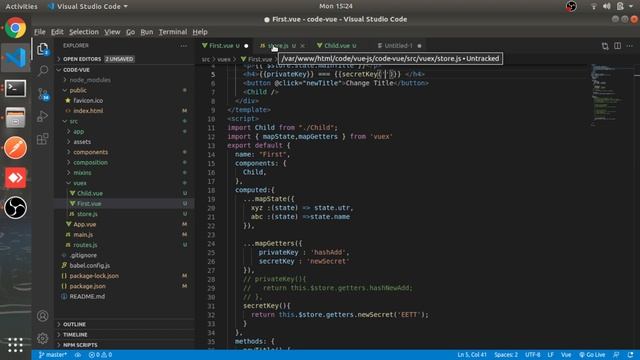Expand the components folder
The image size is (640, 360).
click(91, 152)
